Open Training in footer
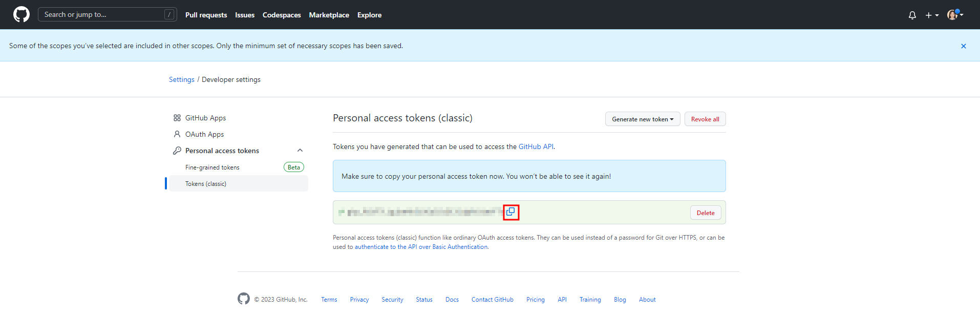The image size is (980, 317). tap(590, 300)
